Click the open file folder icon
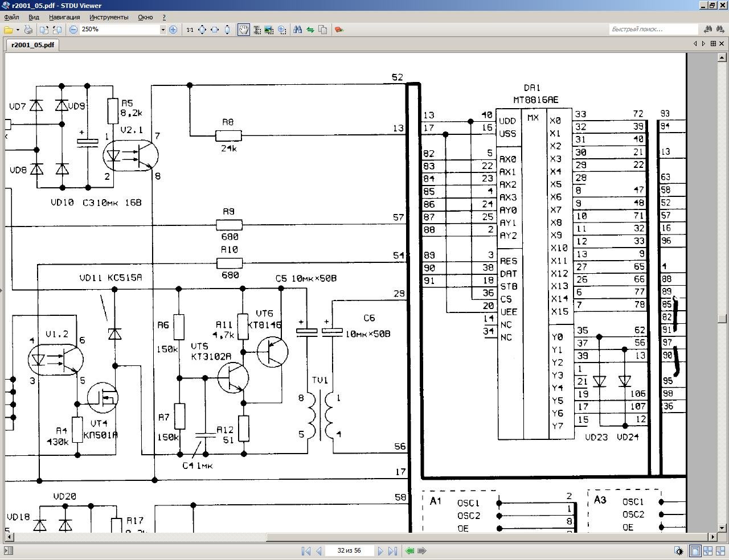Viewport: 729px width, 560px height. 8,30
